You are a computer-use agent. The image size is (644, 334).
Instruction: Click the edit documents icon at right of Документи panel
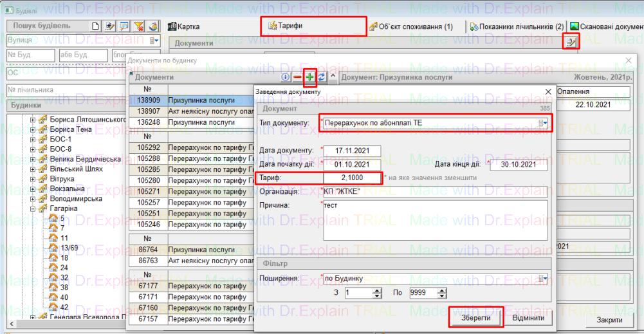pyautogui.click(x=570, y=42)
